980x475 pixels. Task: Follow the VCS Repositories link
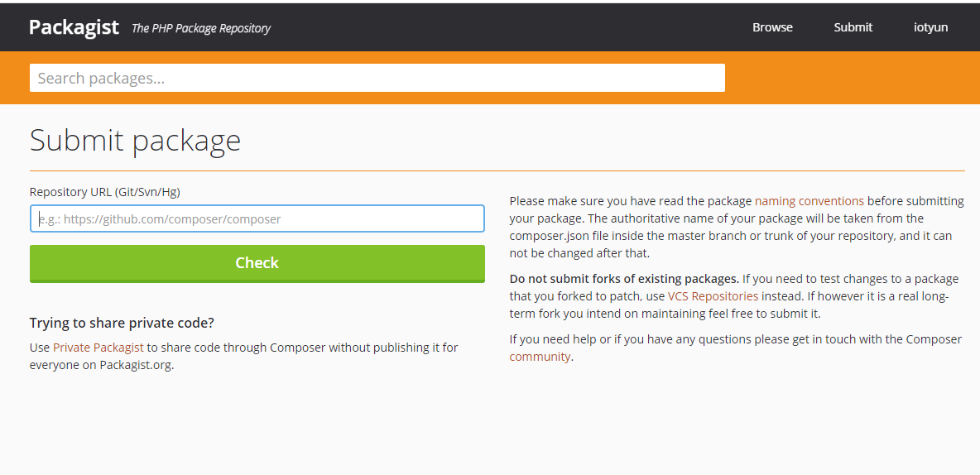(x=713, y=296)
